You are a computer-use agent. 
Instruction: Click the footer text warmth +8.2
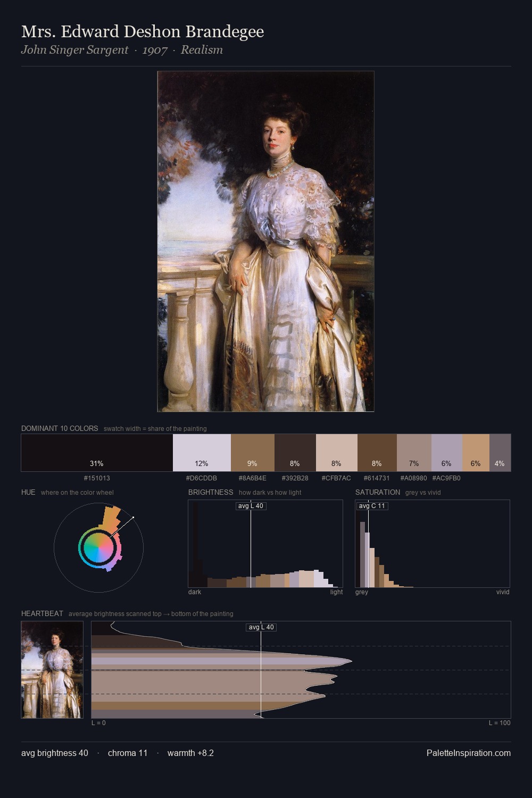[190, 753]
